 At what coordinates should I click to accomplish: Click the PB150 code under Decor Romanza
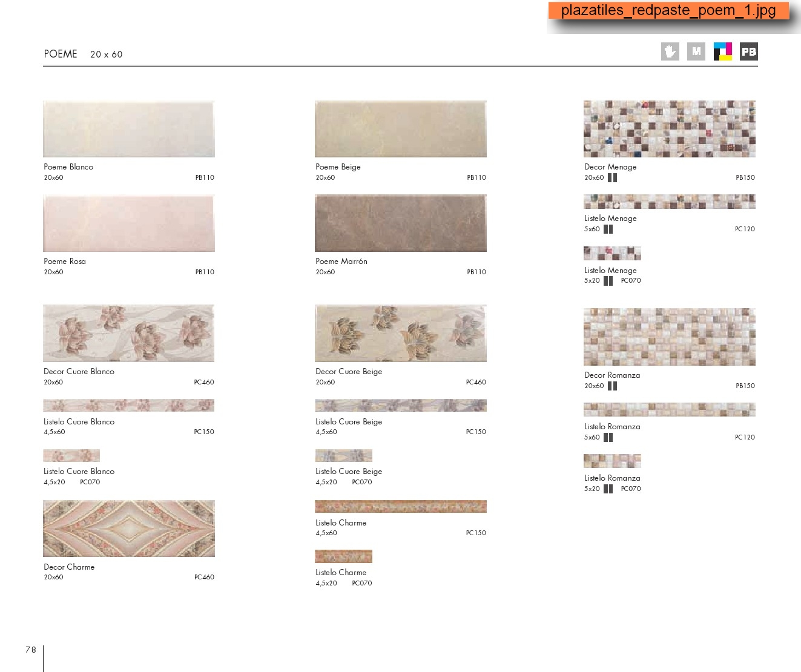[745, 386]
